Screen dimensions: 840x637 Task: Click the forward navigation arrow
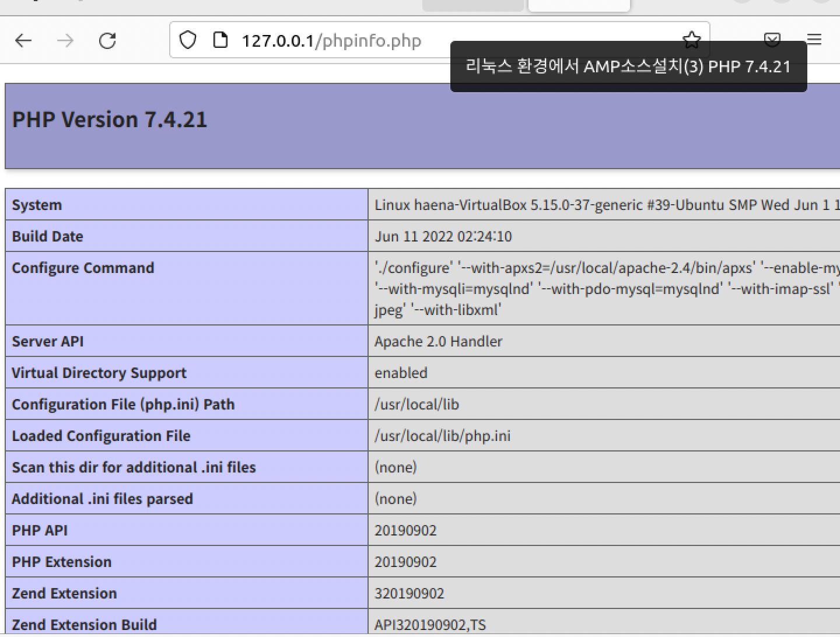tap(65, 40)
